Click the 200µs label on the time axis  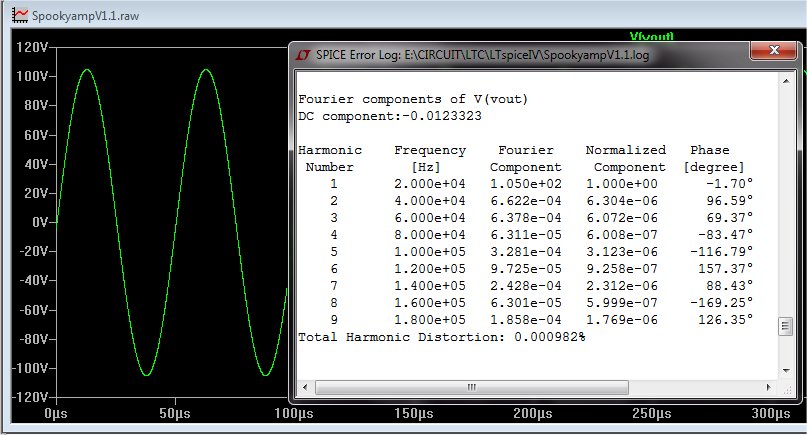(533, 413)
